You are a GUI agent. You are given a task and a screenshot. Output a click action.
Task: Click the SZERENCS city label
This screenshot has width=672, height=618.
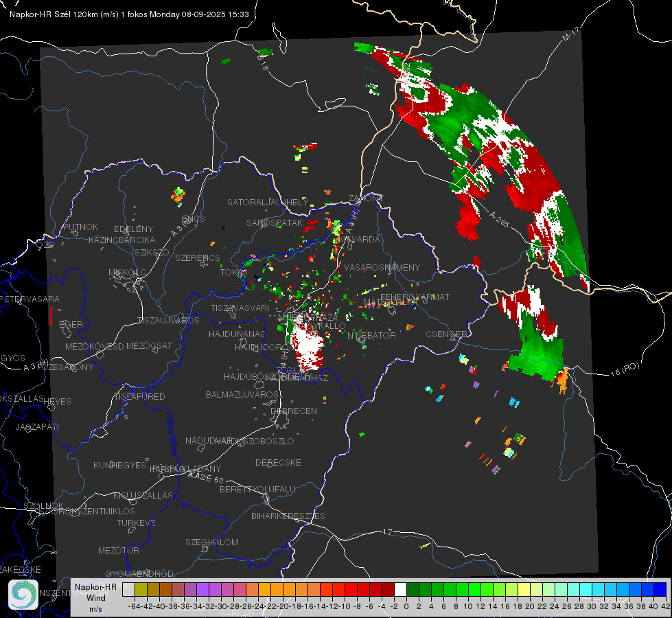(x=198, y=257)
